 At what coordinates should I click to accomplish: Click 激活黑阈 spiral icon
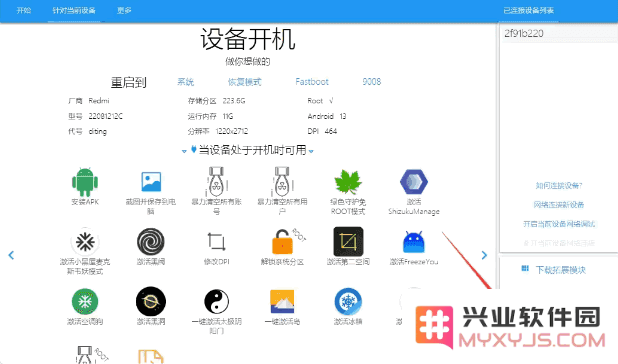(x=151, y=242)
